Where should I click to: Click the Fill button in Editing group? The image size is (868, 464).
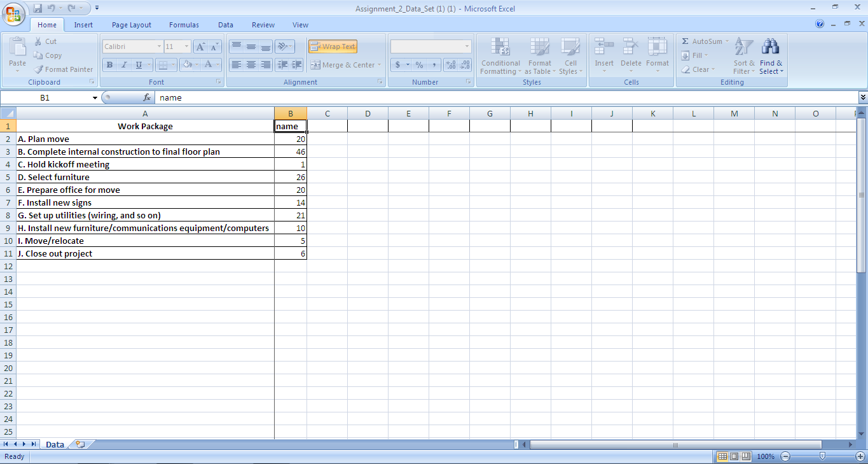(x=694, y=55)
